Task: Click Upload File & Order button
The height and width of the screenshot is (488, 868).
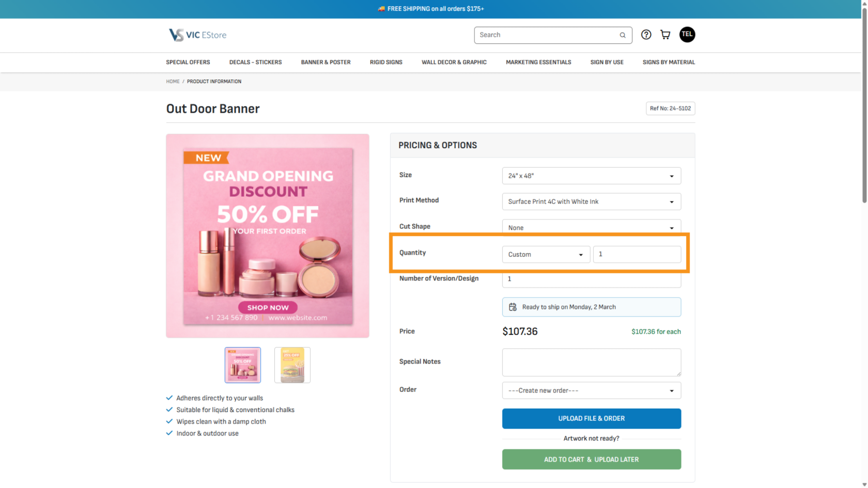Action: pyautogui.click(x=591, y=419)
